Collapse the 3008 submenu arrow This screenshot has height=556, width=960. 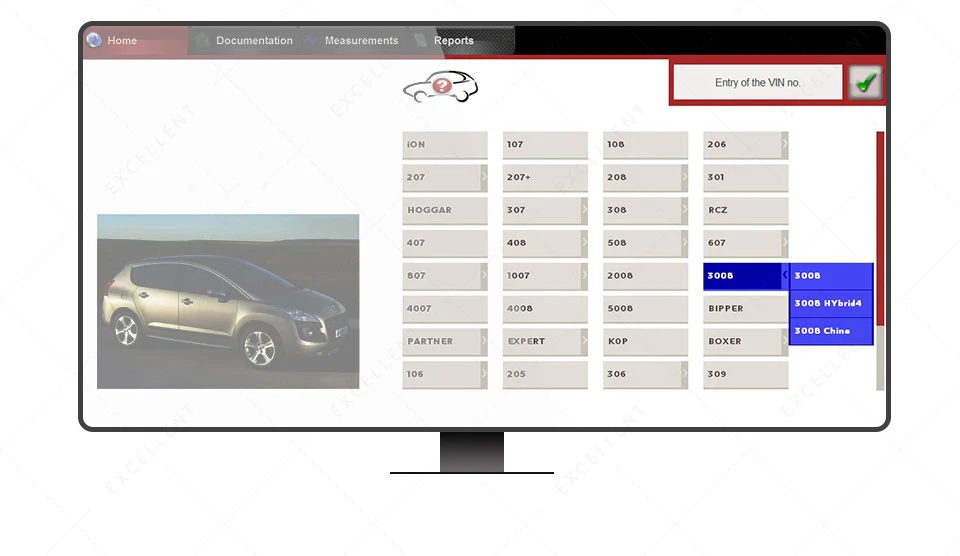point(784,276)
